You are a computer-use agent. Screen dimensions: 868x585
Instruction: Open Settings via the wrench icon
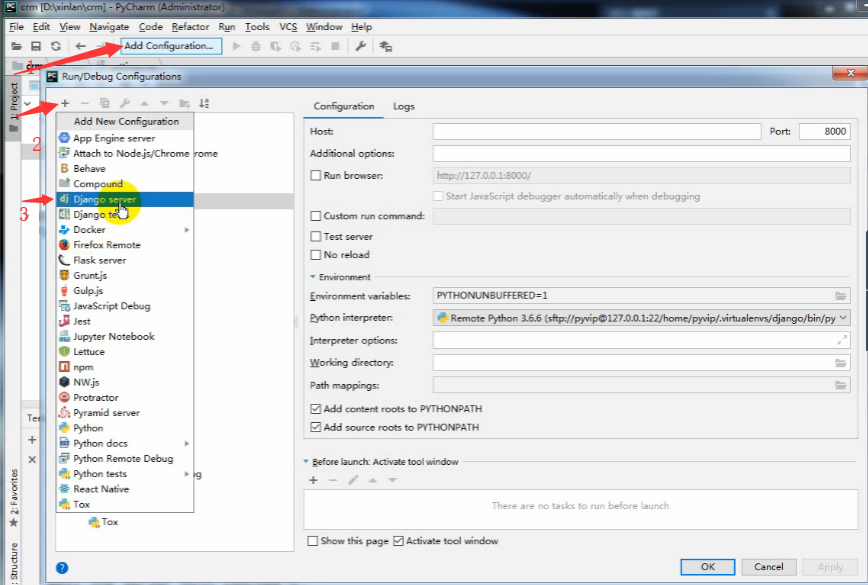[x=360, y=46]
